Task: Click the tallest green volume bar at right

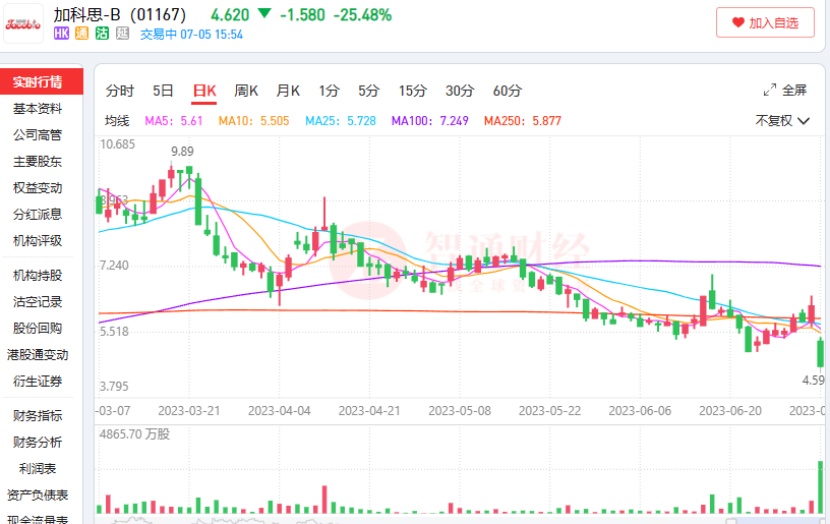Action: tap(820, 487)
